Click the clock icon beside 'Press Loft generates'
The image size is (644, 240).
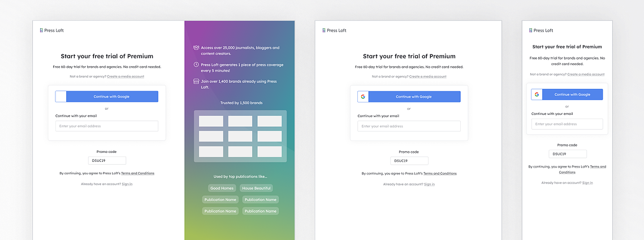point(196,65)
